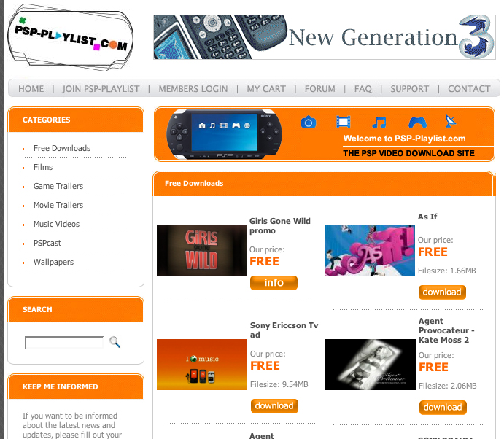Open the Free Downloads category
The width and height of the screenshot is (504, 439).
coord(62,148)
